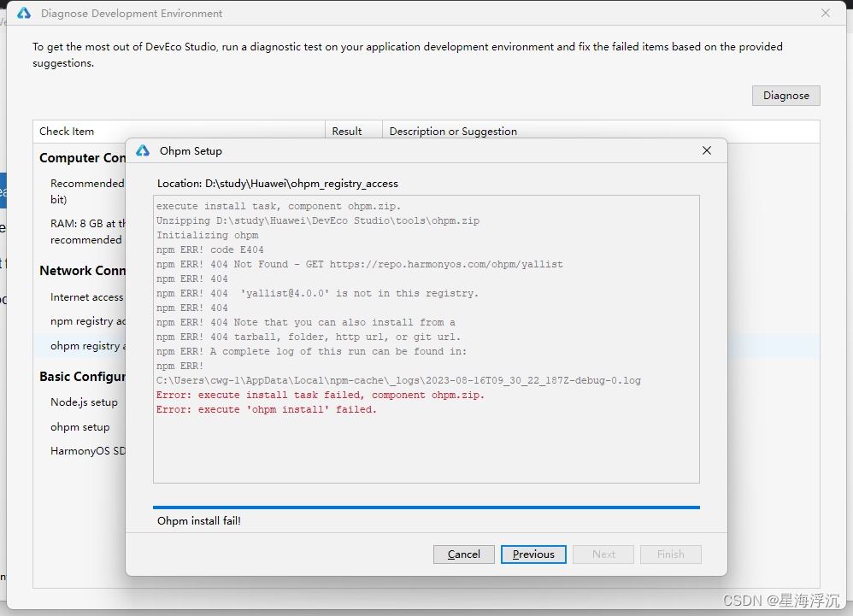Viewport: 853px width, 616px height.
Task: Click the blue progress bar above Ohpm install fail
Action: (x=426, y=507)
